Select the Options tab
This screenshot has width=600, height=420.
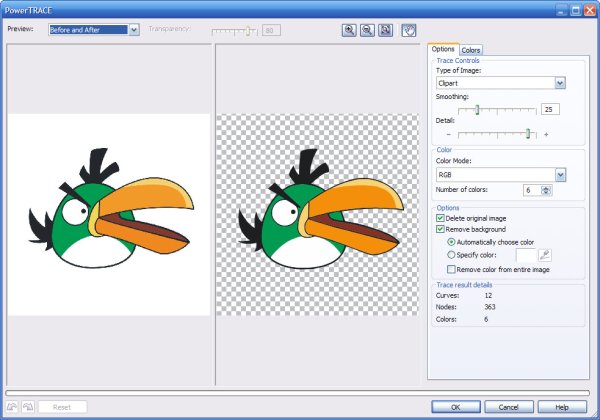pyautogui.click(x=443, y=49)
